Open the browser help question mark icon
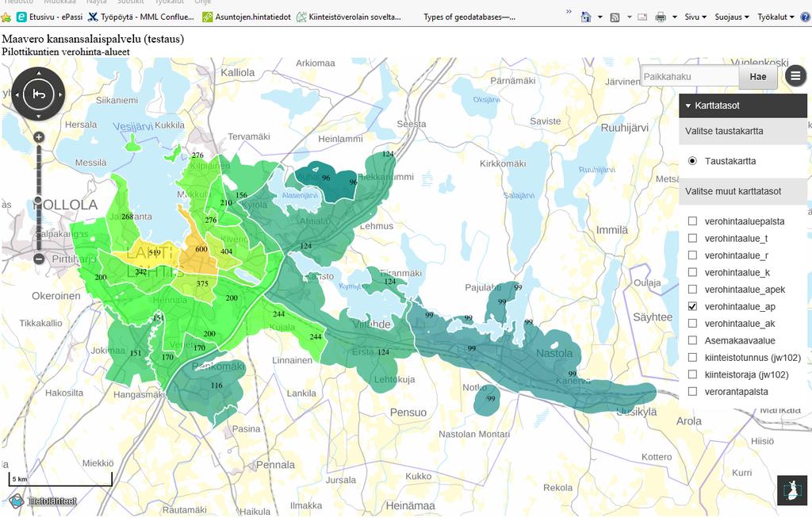This screenshot has width=812, height=518. point(806,17)
